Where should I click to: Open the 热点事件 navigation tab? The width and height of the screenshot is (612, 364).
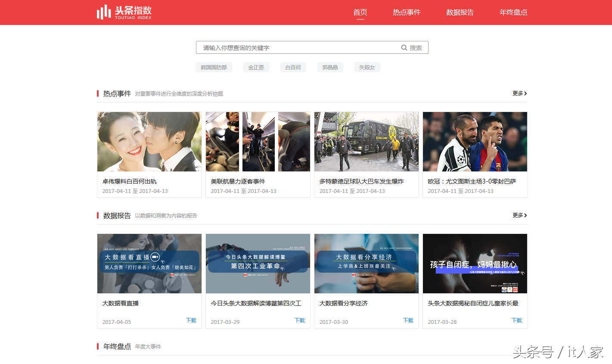coord(406,12)
